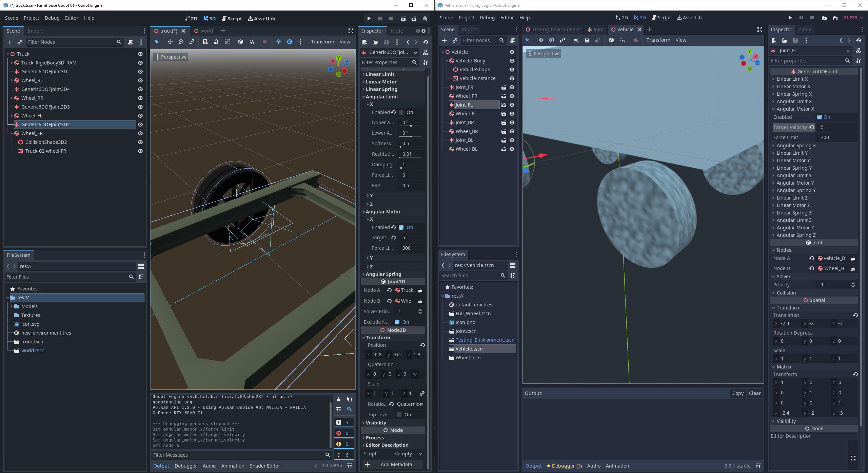Toggle visibility of Wheel_FL in the scene tree
This screenshot has width=868, height=473.
pyautogui.click(x=140, y=115)
